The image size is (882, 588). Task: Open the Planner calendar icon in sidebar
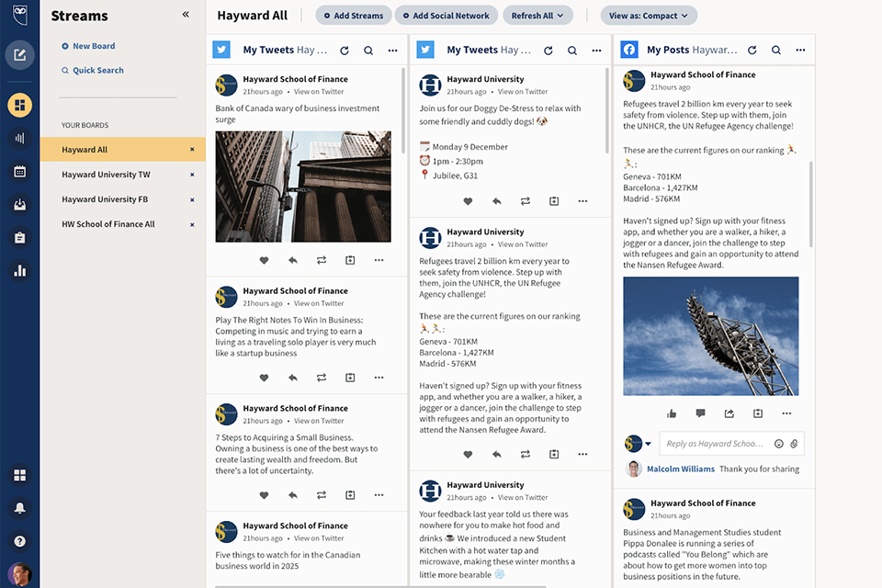[19, 172]
